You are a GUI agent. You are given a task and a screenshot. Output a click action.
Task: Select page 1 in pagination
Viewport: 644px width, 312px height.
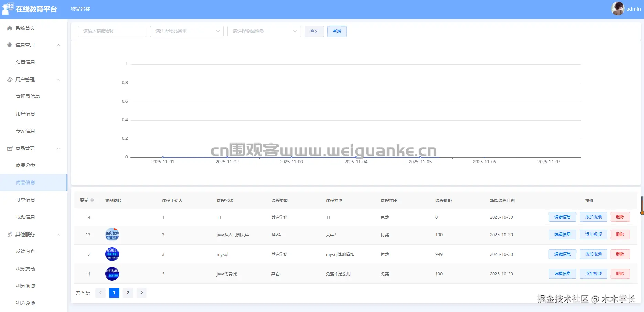(x=114, y=293)
